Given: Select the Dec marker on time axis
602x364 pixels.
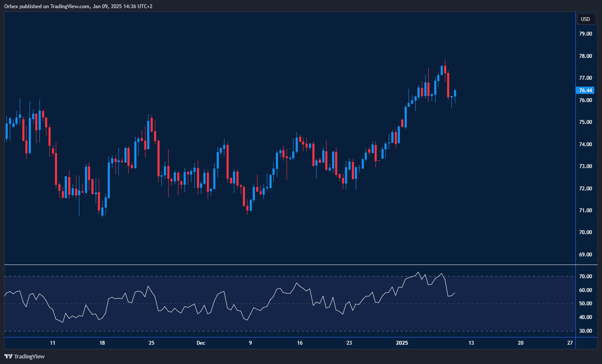Looking at the screenshot, I should click(x=201, y=343).
